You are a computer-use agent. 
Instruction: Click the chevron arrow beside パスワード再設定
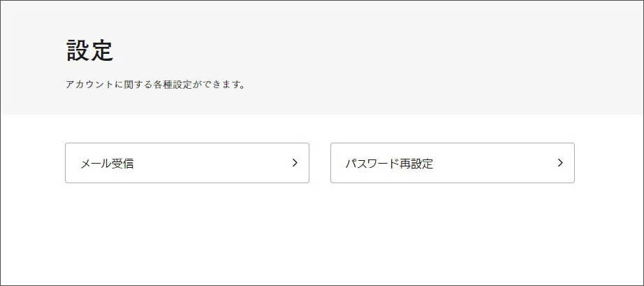point(560,163)
